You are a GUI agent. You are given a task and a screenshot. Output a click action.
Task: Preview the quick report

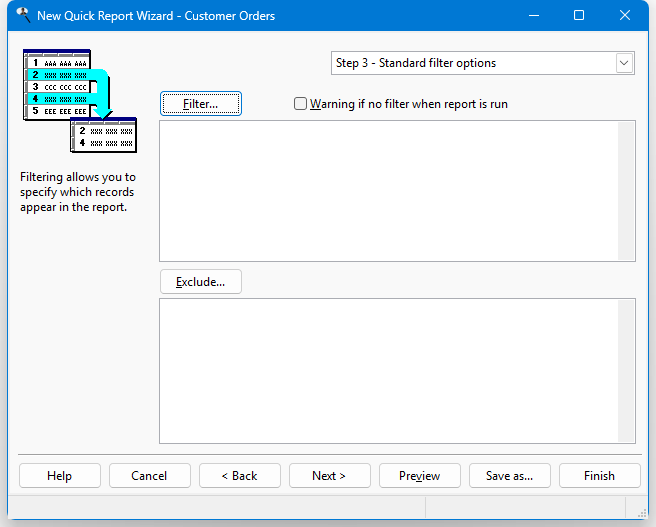(419, 476)
